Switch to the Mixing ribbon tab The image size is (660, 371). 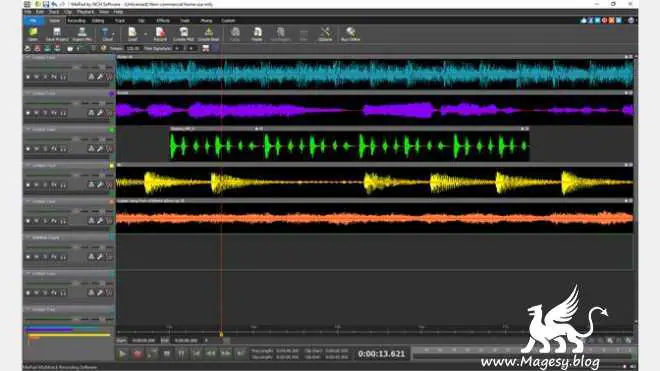[206, 20]
